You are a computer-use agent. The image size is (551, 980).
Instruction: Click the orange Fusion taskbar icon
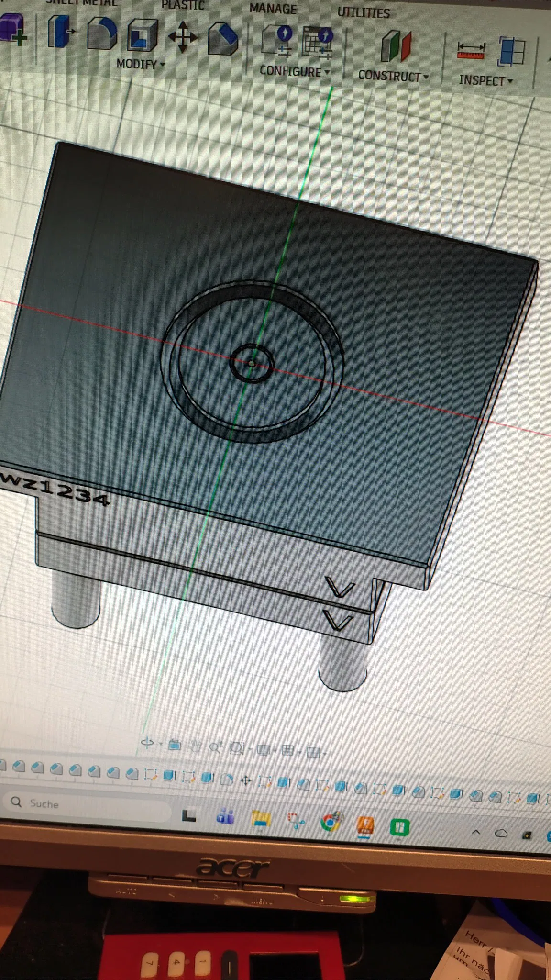(366, 825)
